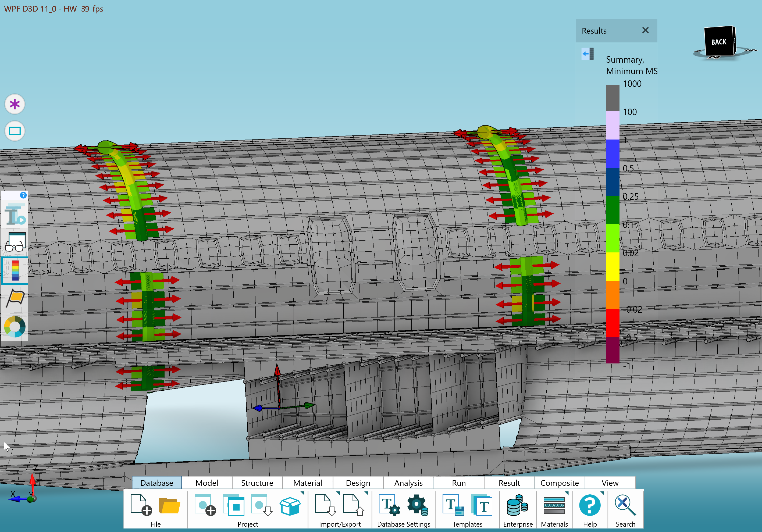Viewport: 762px width, 532px height.
Task: Go to the Run tab
Action: 459,483
